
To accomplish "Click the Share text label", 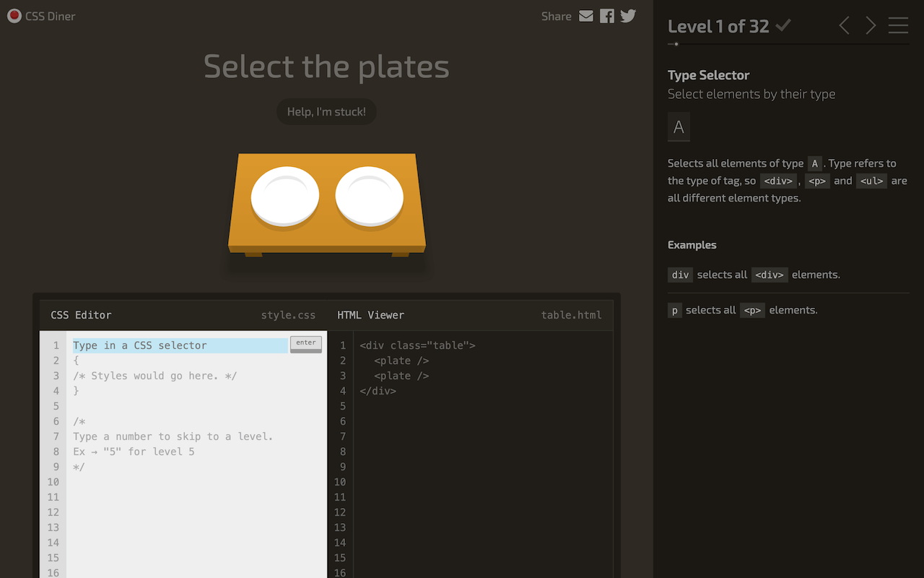I will (556, 16).
